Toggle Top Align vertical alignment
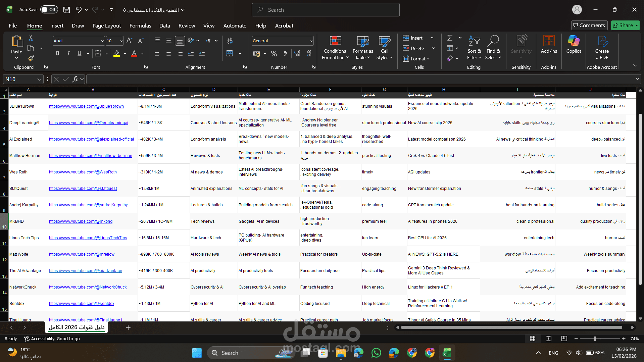The image size is (644, 362). tap(157, 41)
